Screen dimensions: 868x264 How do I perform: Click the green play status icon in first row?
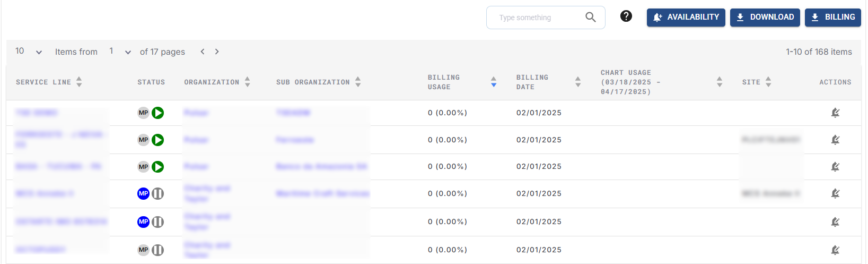pyautogui.click(x=157, y=113)
